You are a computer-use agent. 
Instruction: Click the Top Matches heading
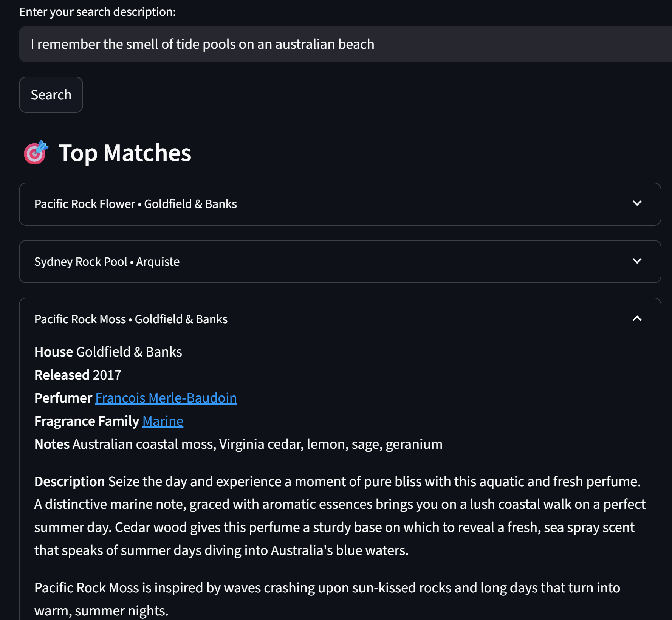(x=125, y=153)
